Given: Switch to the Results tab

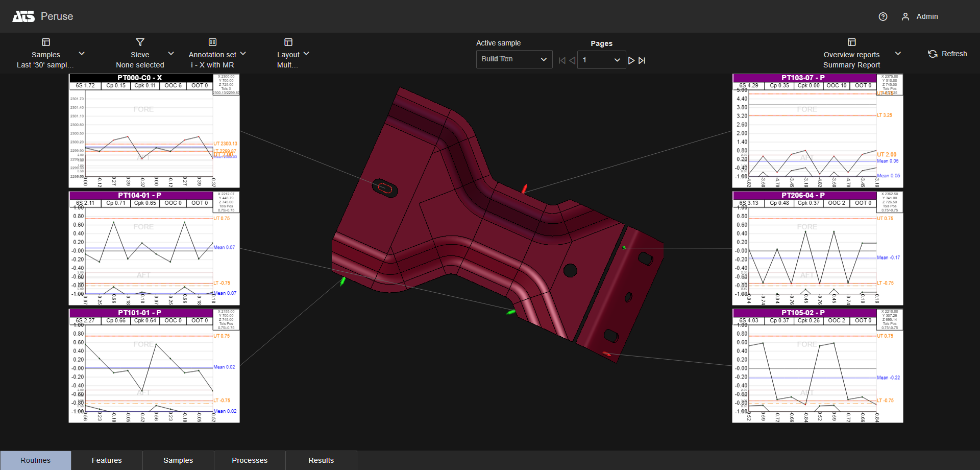Looking at the screenshot, I should 321,460.
